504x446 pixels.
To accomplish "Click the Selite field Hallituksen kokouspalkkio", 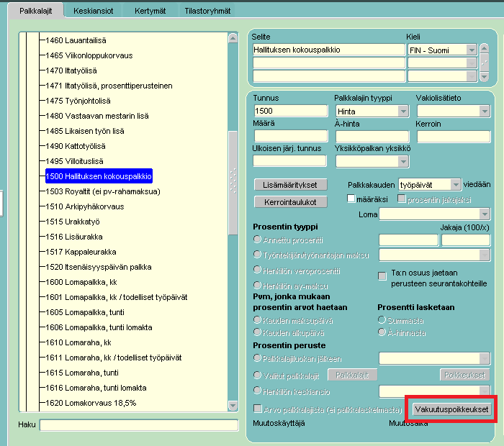I will [x=329, y=50].
